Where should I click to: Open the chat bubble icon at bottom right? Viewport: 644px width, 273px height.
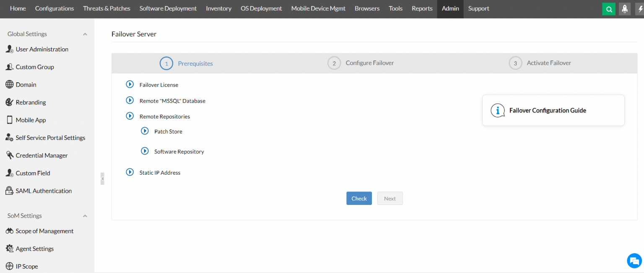(x=634, y=260)
